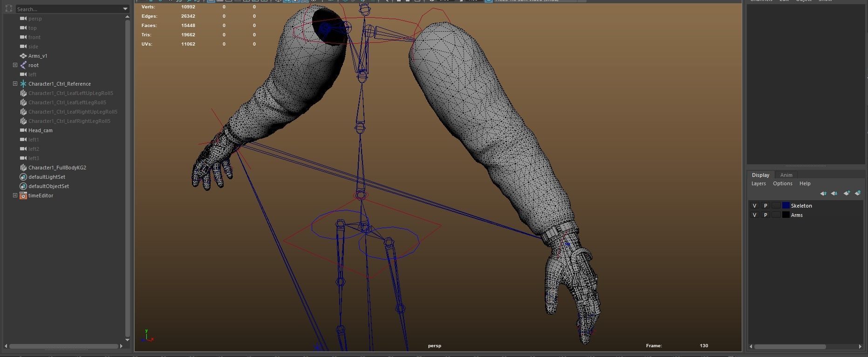
Task: Expand the Character1_Ctrl_Reference node
Action: click(x=15, y=84)
